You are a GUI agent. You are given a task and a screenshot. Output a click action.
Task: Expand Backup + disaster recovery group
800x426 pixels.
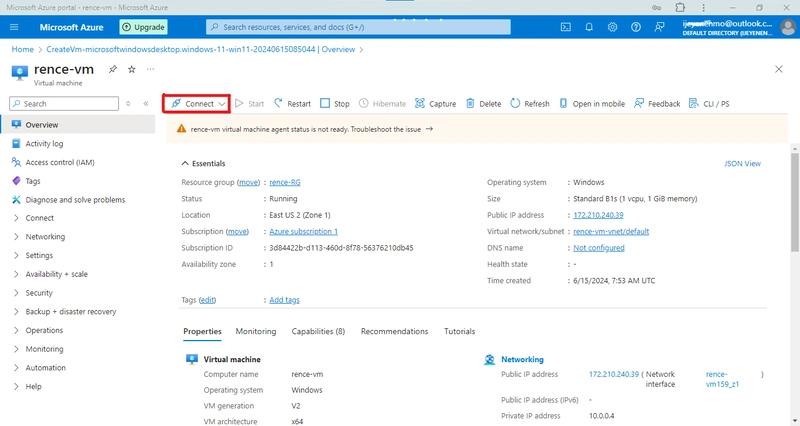[x=70, y=312]
